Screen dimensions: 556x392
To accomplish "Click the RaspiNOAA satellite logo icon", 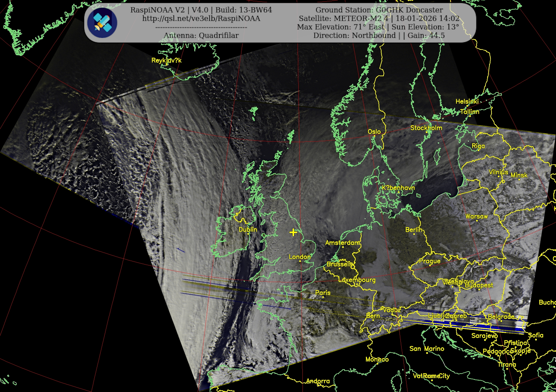I will click(102, 23).
